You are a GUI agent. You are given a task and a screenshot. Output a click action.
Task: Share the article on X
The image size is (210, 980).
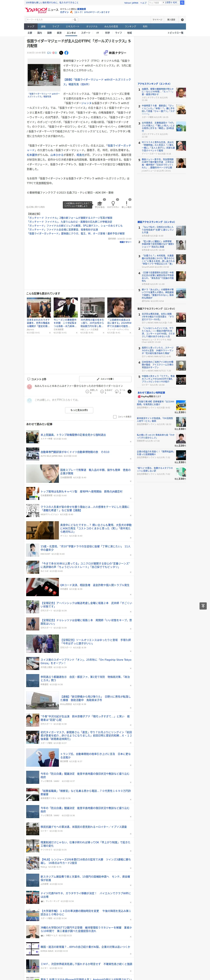(61, 53)
